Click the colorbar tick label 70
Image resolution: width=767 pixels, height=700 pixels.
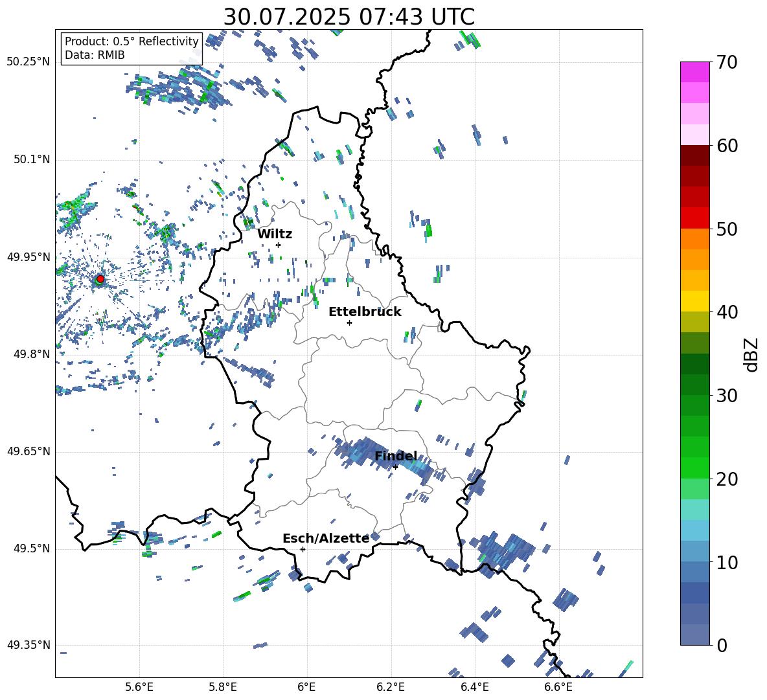pyautogui.click(x=727, y=63)
